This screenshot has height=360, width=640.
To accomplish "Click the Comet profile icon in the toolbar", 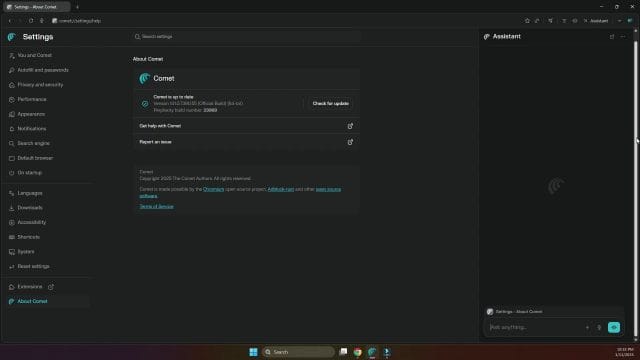I will tap(630, 21).
